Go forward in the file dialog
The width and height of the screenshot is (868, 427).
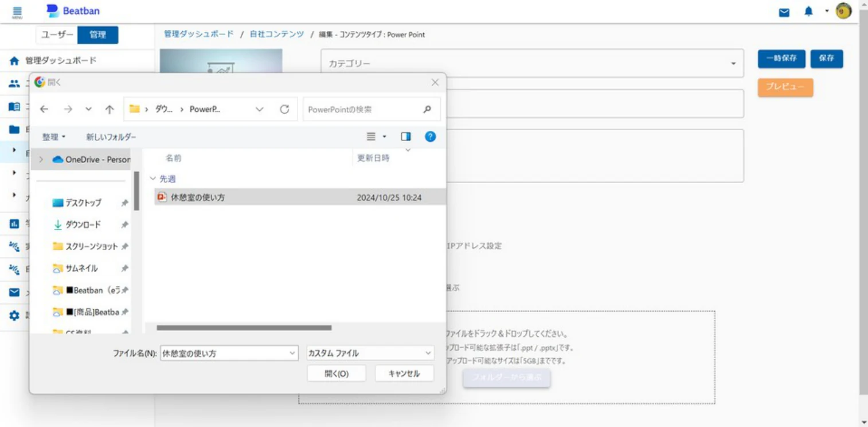[x=68, y=110]
